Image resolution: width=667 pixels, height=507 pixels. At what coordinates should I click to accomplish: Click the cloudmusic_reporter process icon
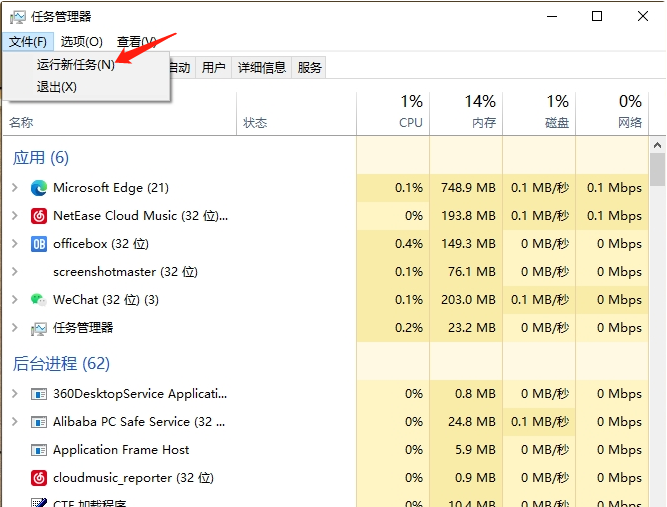point(39,478)
